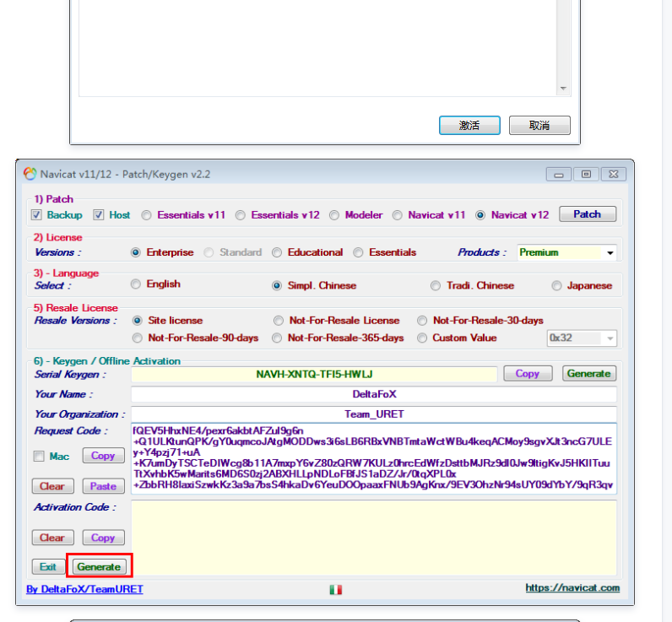Choose Educational license version

tap(277, 252)
